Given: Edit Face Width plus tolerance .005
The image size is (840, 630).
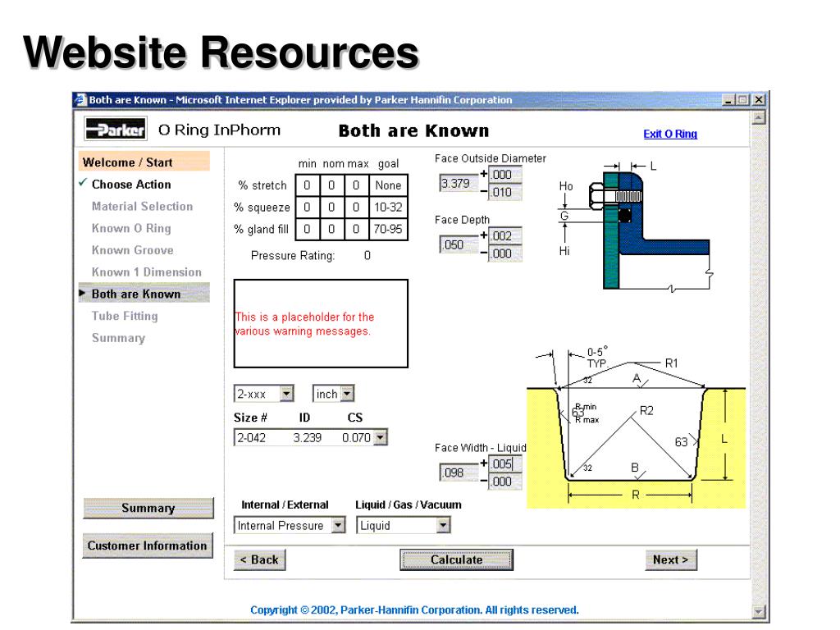Looking at the screenshot, I should pos(504,463).
